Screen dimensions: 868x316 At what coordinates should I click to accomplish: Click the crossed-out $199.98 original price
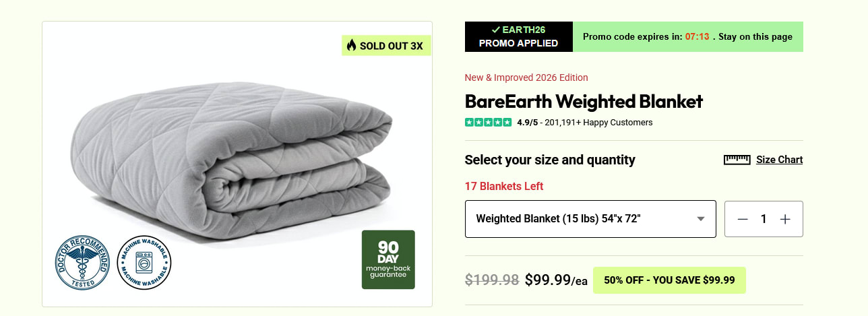[x=492, y=280]
